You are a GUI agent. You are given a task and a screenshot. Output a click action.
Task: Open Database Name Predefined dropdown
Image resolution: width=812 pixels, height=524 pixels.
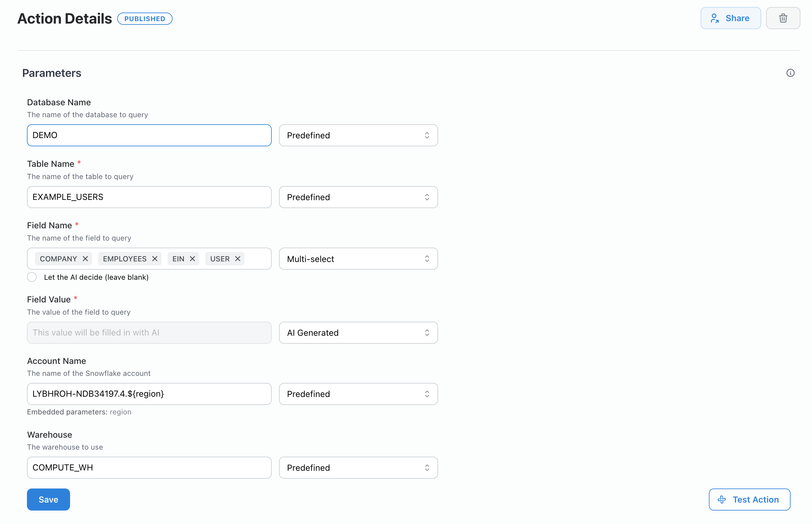[x=358, y=135]
